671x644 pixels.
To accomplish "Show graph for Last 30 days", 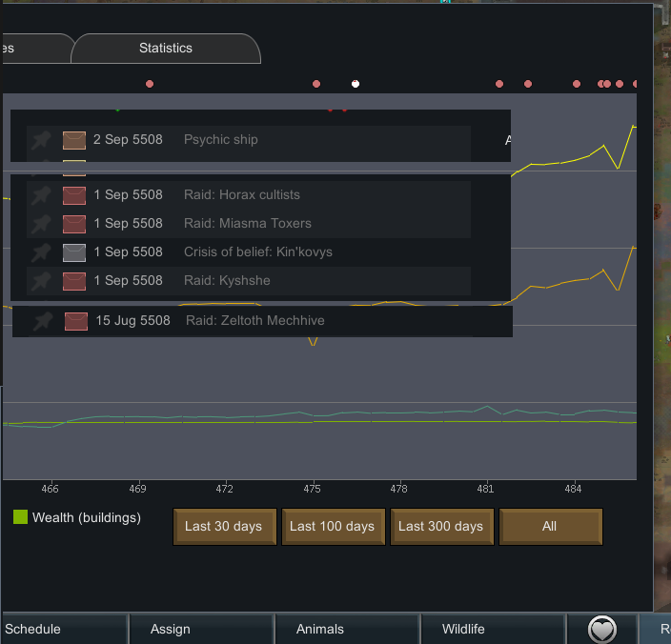I will click(224, 527).
